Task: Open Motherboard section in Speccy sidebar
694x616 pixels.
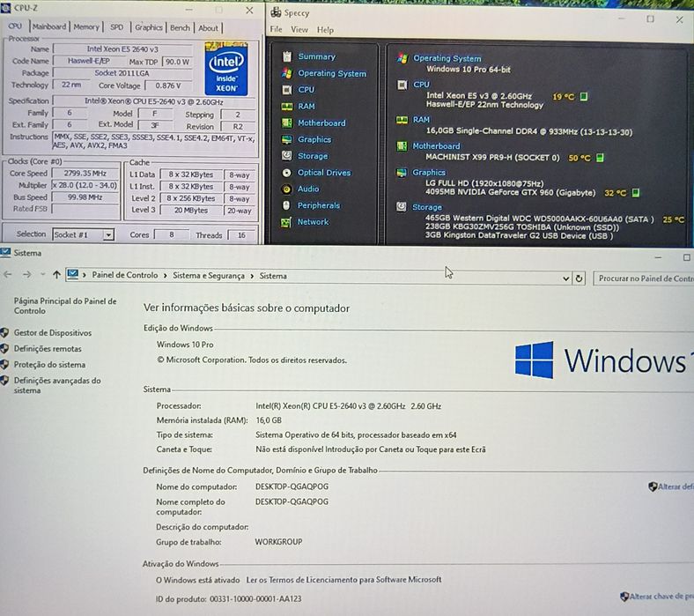Action: [321, 123]
